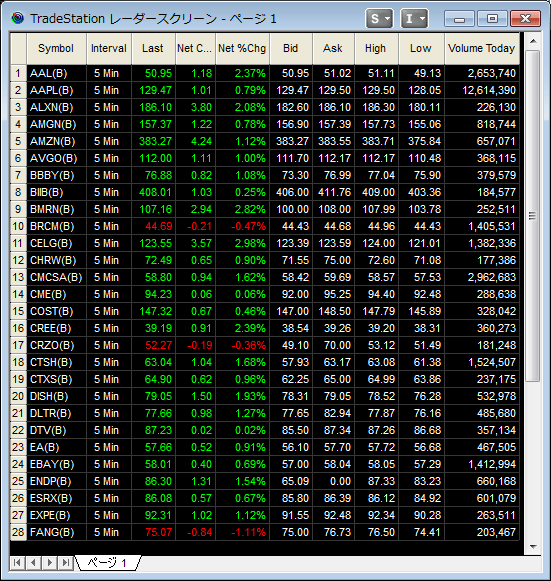Select the BMRN(B) symbol cell

tap(56, 209)
